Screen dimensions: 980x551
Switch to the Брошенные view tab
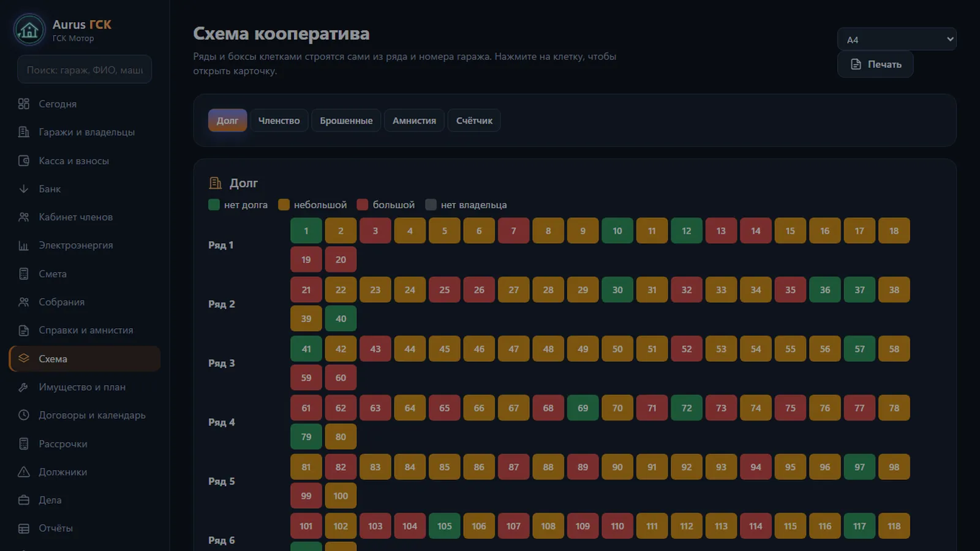coord(346,121)
